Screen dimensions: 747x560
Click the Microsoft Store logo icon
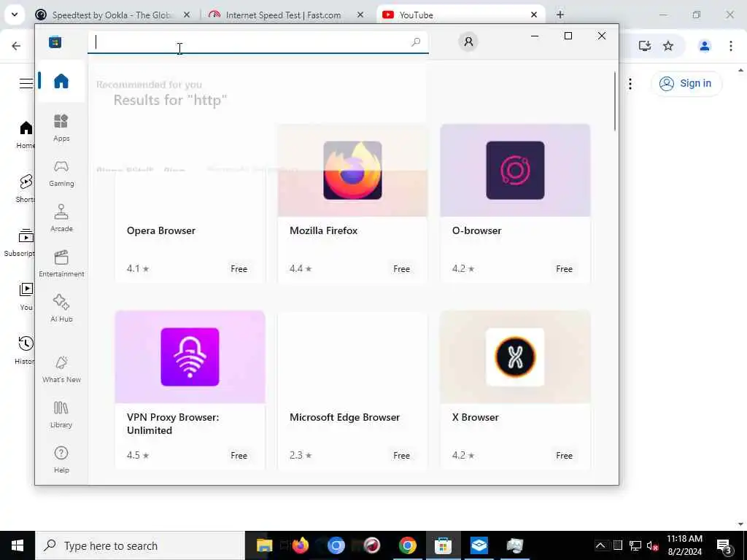55,42
